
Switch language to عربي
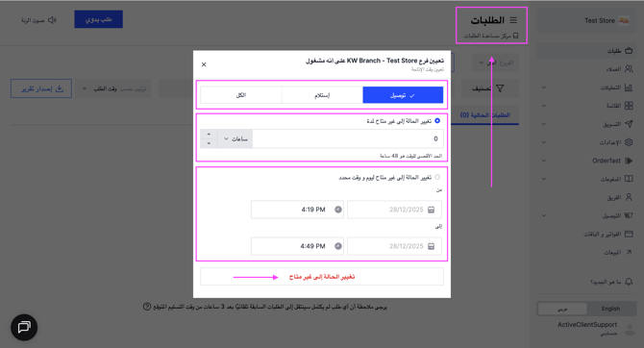pyautogui.click(x=562, y=309)
